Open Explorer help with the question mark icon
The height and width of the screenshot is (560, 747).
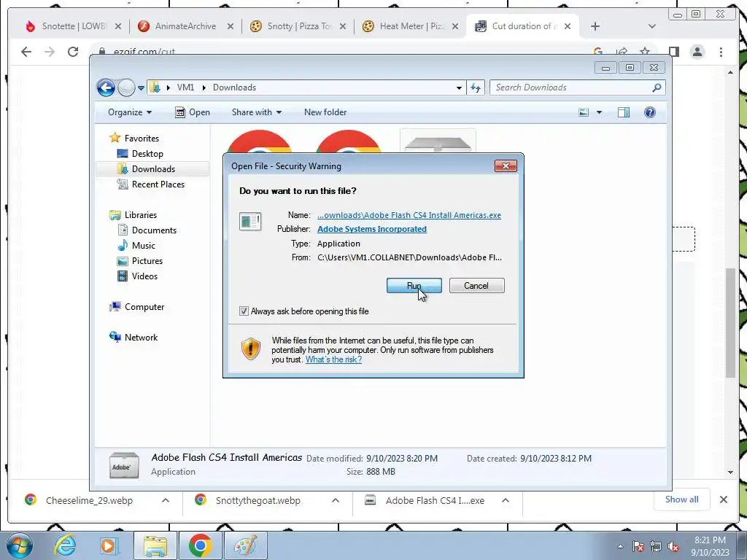[x=650, y=112]
